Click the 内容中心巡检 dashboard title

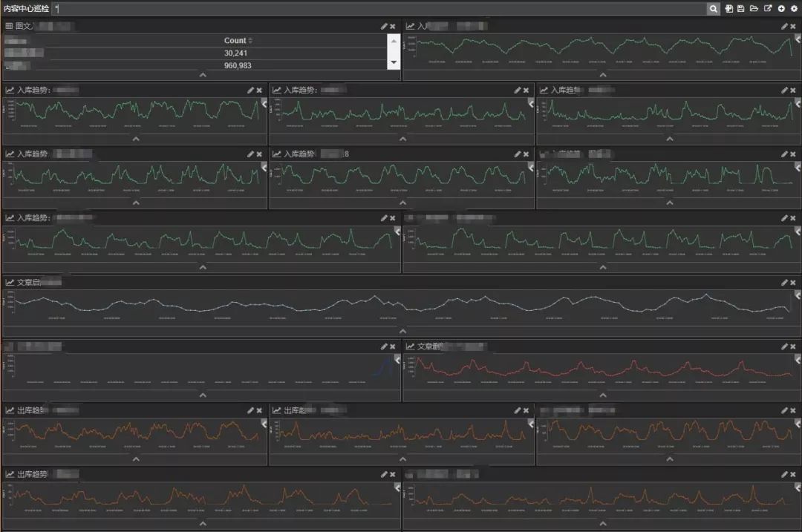[x=27, y=9]
